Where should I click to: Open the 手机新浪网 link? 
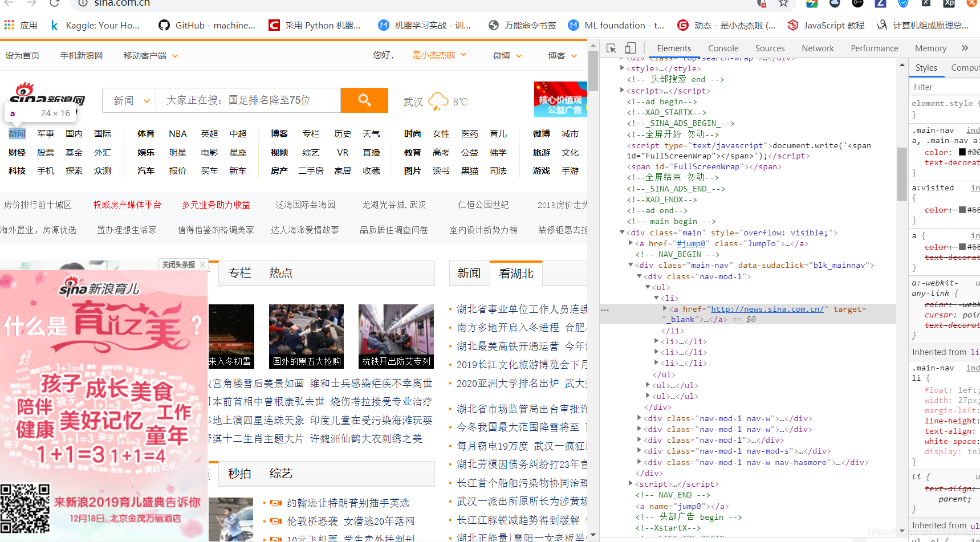click(x=82, y=55)
